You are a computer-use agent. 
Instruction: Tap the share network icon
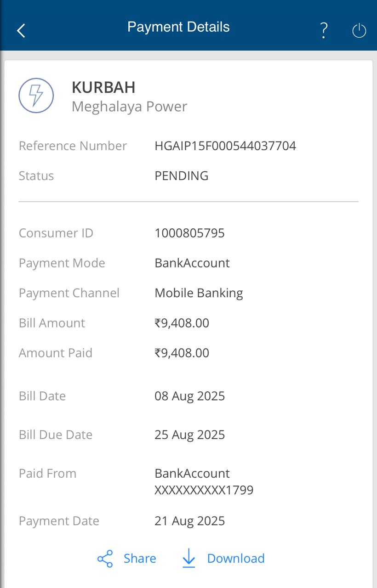105,558
